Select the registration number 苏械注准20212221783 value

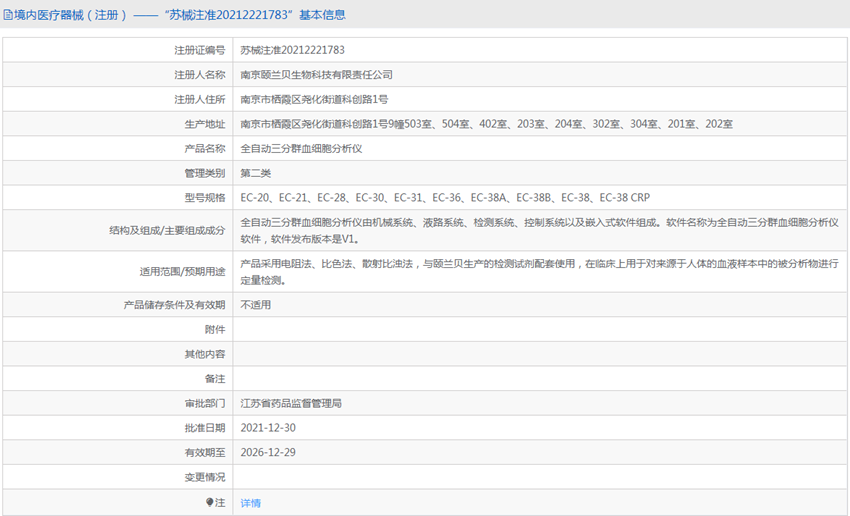point(292,50)
